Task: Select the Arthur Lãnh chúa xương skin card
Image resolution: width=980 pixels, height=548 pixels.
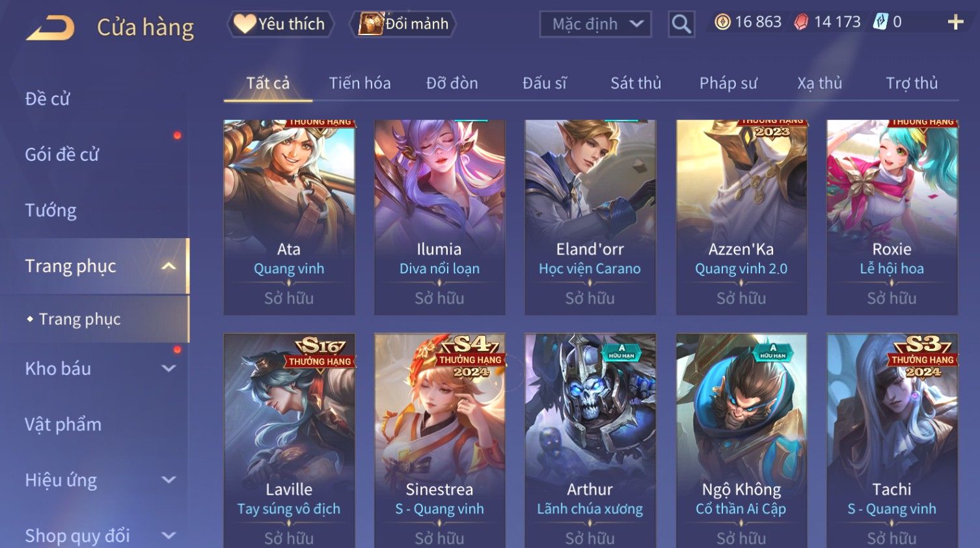Action: [x=590, y=441]
